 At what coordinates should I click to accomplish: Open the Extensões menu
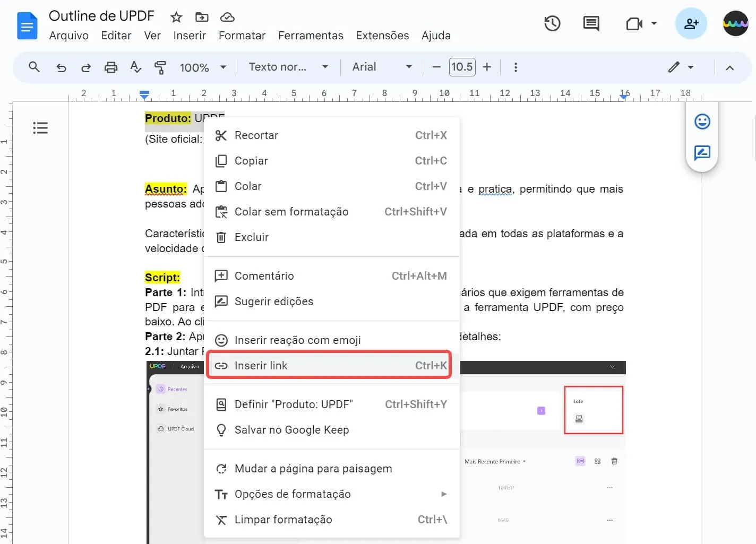382,36
